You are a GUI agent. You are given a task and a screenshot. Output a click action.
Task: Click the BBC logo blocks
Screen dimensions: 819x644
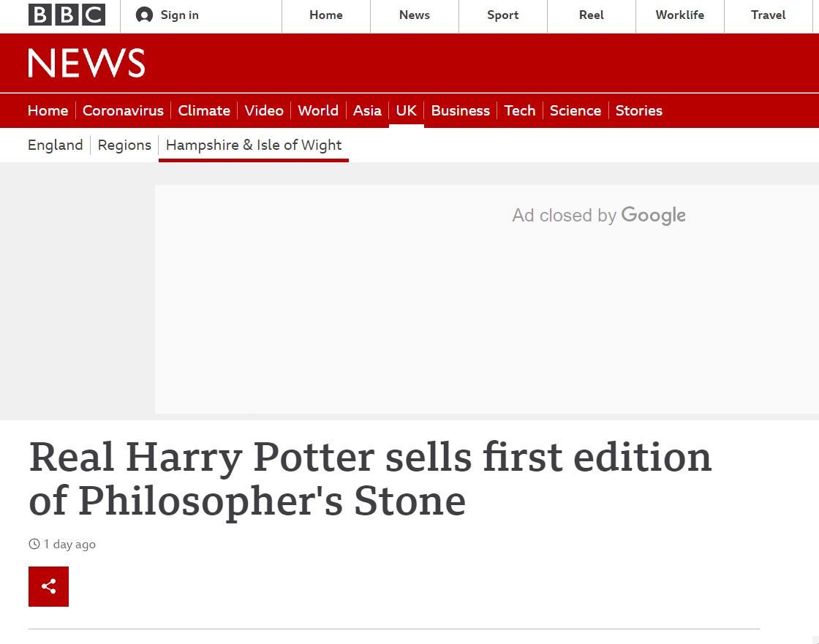(x=67, y=15)
